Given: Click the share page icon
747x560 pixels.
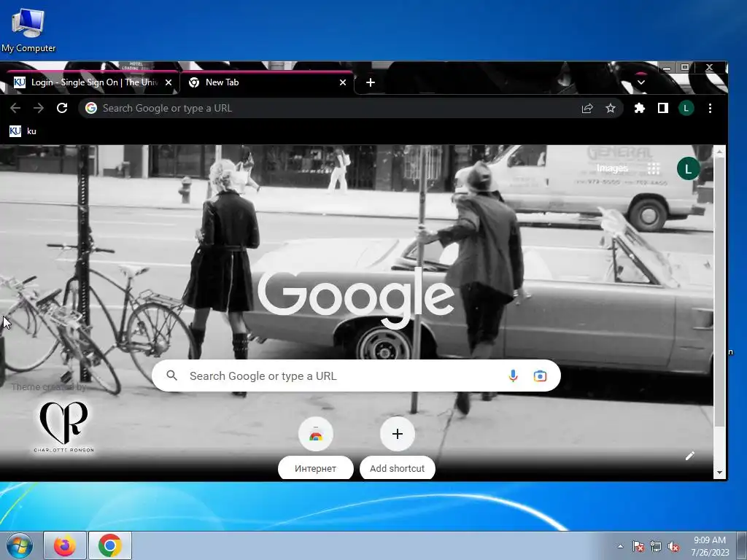Looking at the screenshot, I should (x=587, y=108).
